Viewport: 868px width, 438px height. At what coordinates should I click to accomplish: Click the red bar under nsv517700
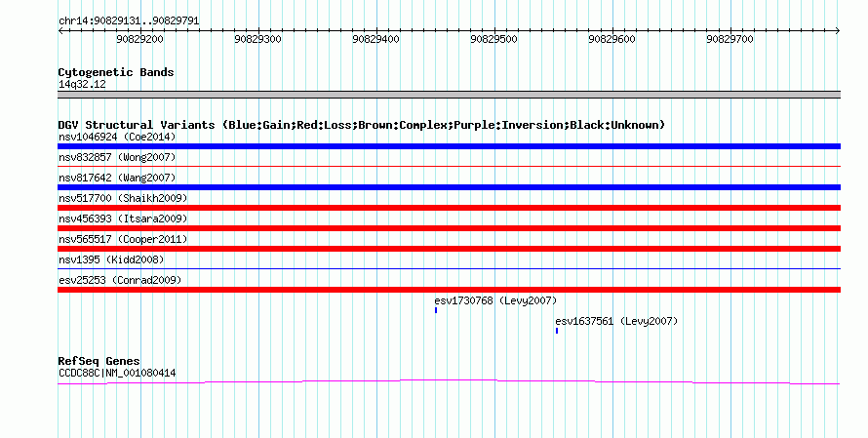(x=449, y=208)
